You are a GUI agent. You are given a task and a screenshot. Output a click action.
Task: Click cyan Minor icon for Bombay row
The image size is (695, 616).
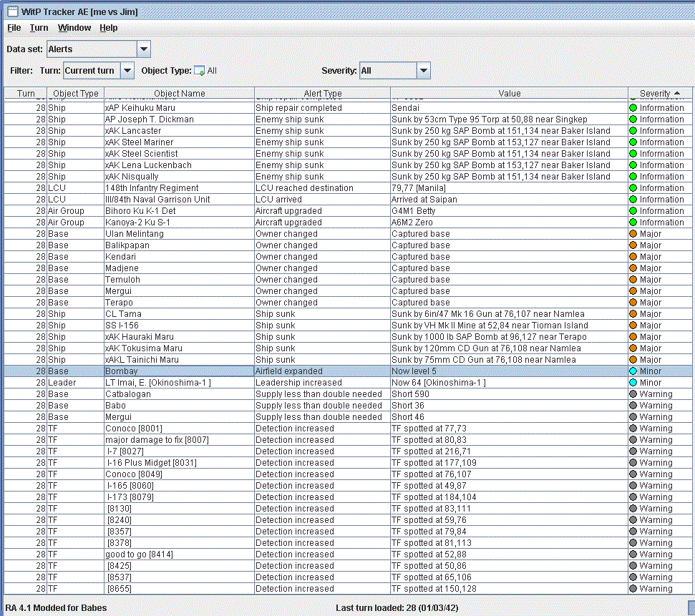633,371
